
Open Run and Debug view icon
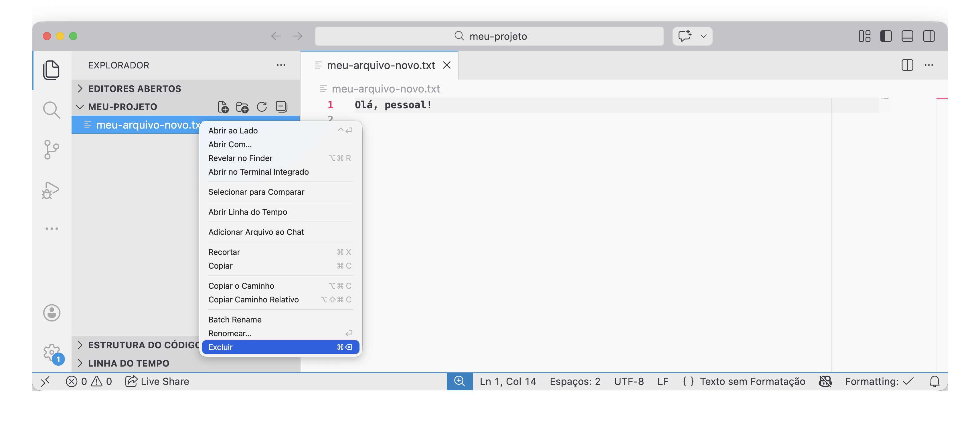tap(51, 190)
